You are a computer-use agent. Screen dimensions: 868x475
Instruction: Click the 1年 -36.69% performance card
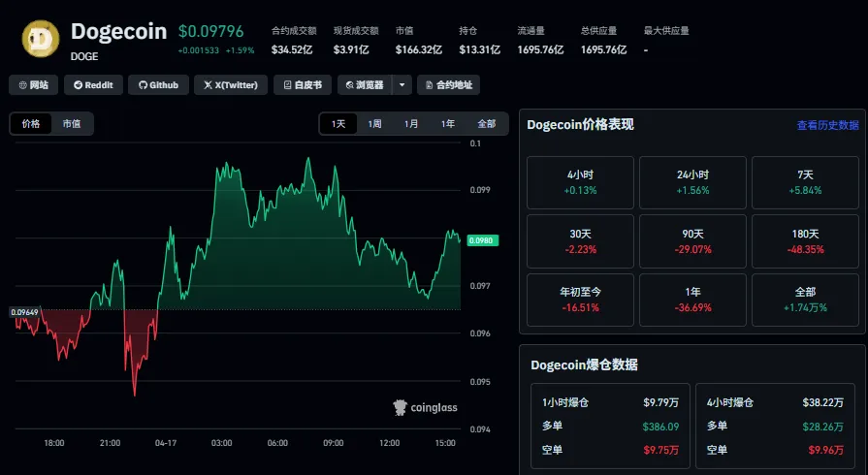(692, 300)
